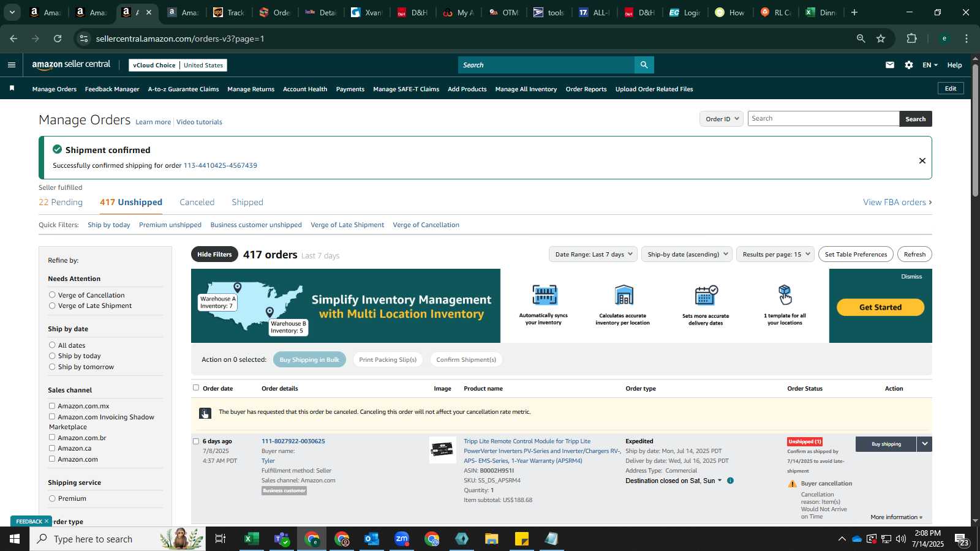Reload the page with browser refresh button
The image size is (980, 551).
point(58,39)
